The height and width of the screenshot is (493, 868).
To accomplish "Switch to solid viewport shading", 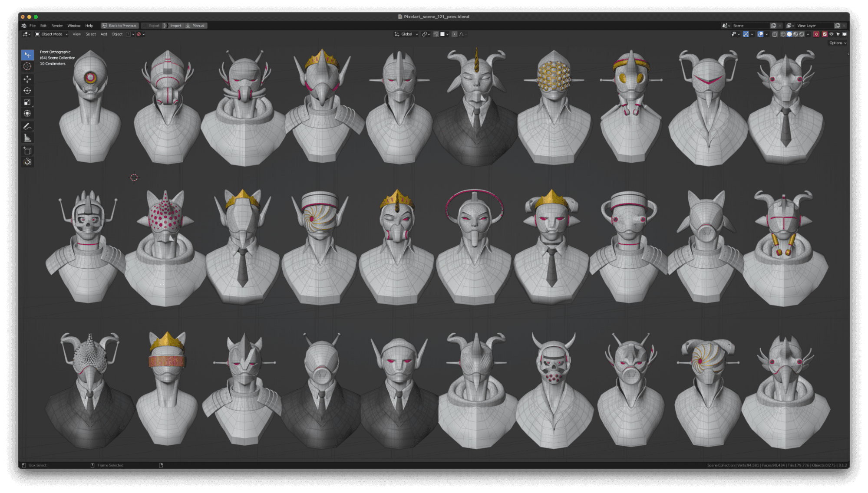I will 789,34.
